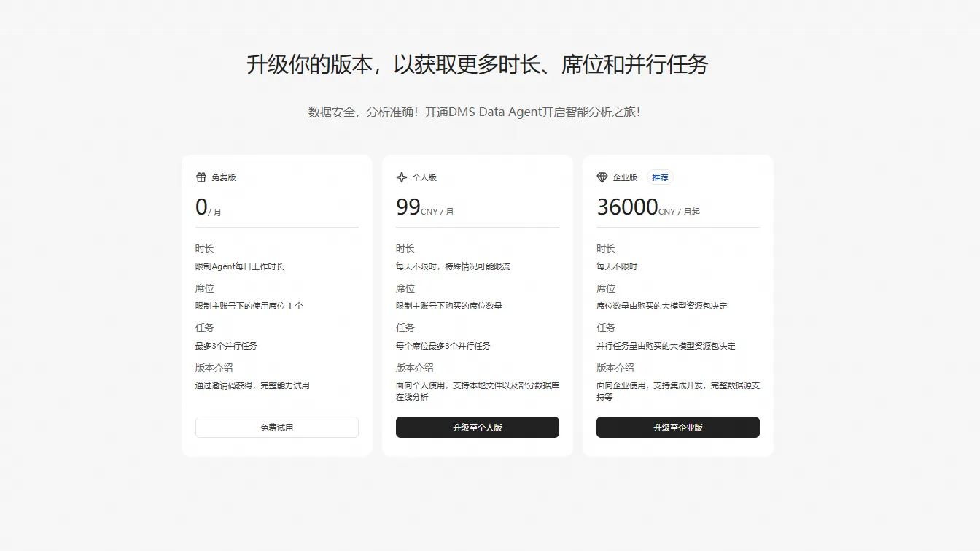
Task: Click text 每个席位最多3个并行任务
Action: 443,346
